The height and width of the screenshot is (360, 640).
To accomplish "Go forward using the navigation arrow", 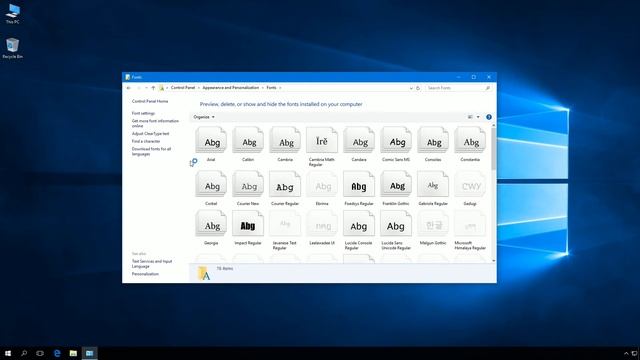I will [x=138, y=88].
